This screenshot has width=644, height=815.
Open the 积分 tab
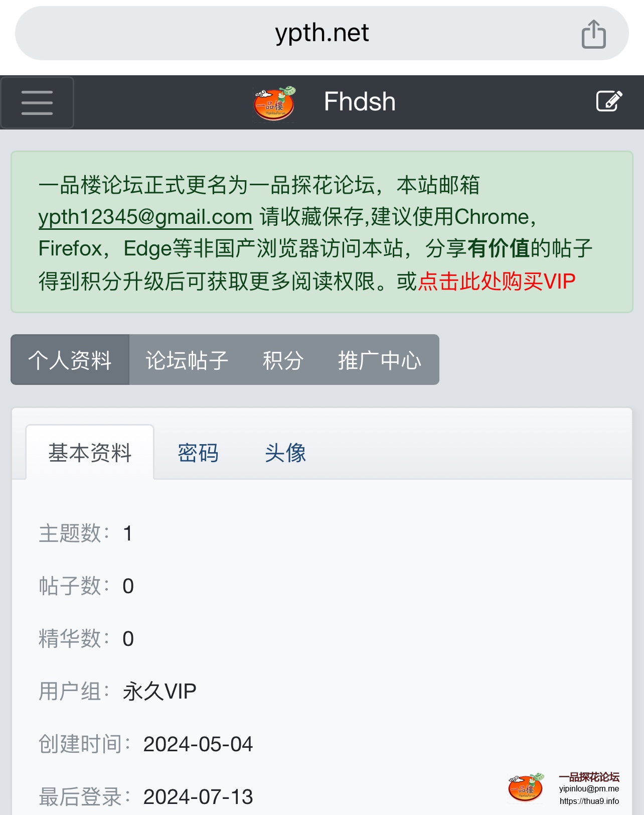click(283, 360)
